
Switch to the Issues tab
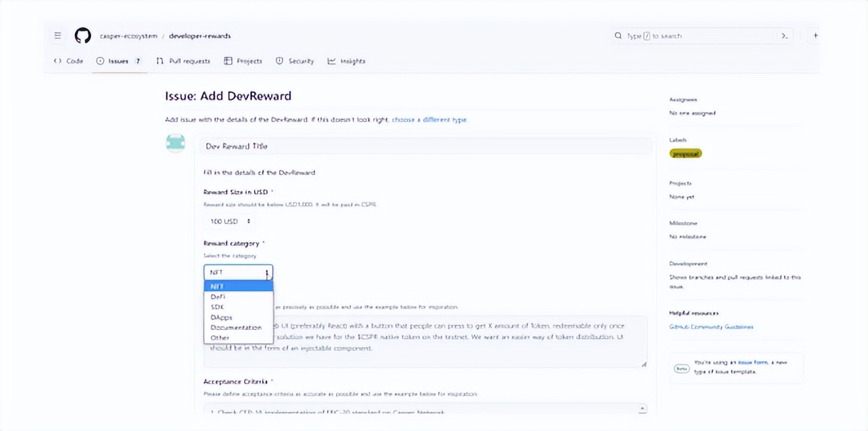click(116, 61)
